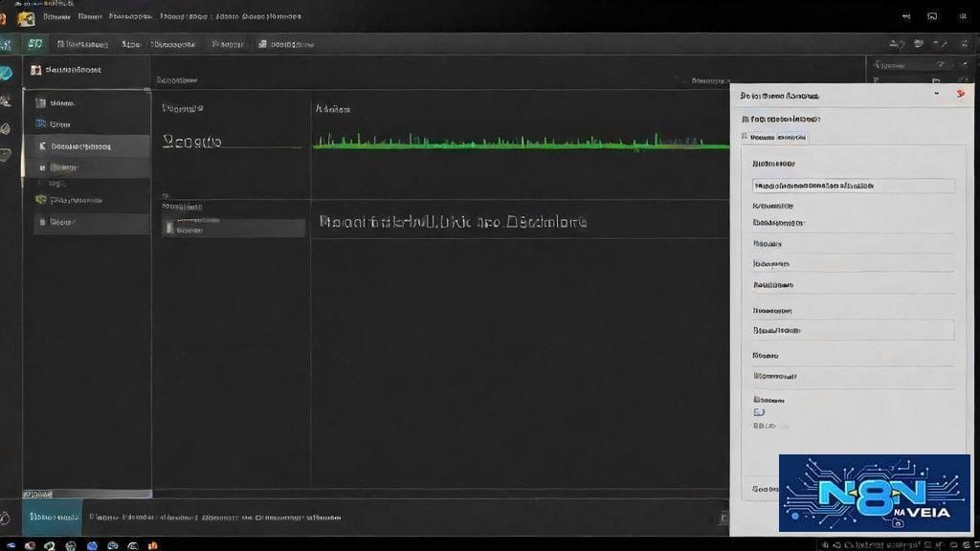Click the small blue link icon in the dialog
Viewport: 980px width, 551px height.
[759, 411]
